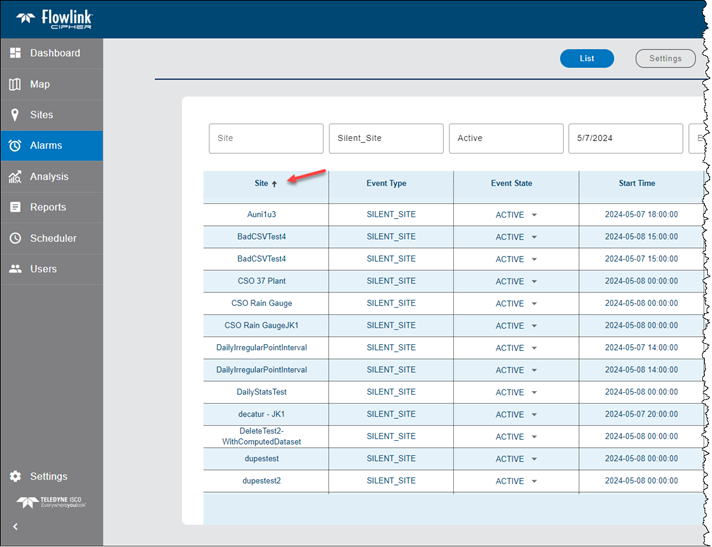Click the 5/7/2024 date filter field
The height and width of the screenshot is (547, 712).
click(x=625, y=138)
